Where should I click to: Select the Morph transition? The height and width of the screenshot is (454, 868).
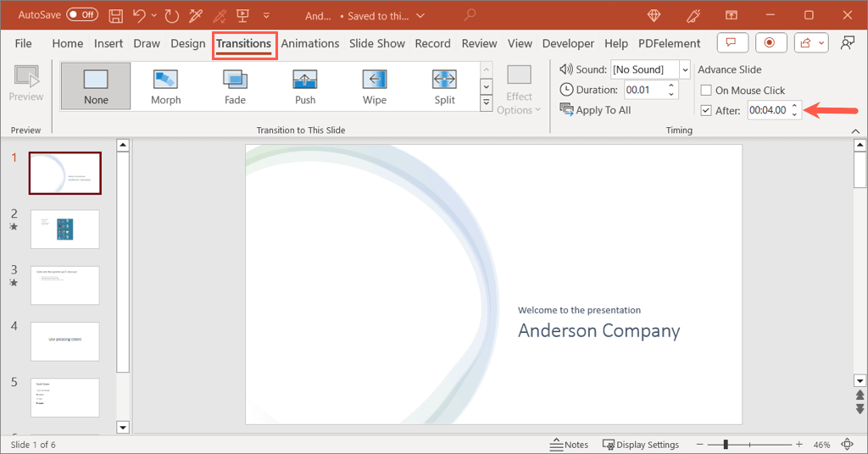pyautogui.click(x=165, y=86)
